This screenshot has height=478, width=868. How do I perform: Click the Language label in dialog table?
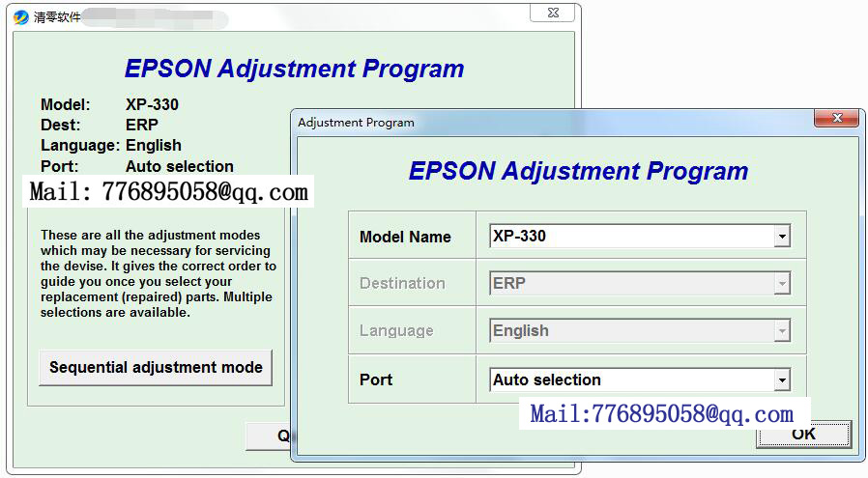[396, 331]
